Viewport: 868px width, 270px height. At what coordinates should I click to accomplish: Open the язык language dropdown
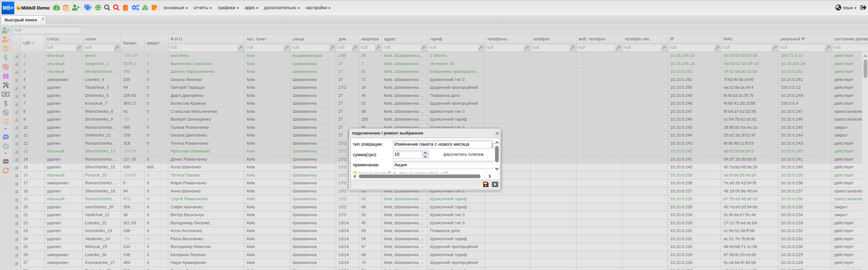point(845,8)
